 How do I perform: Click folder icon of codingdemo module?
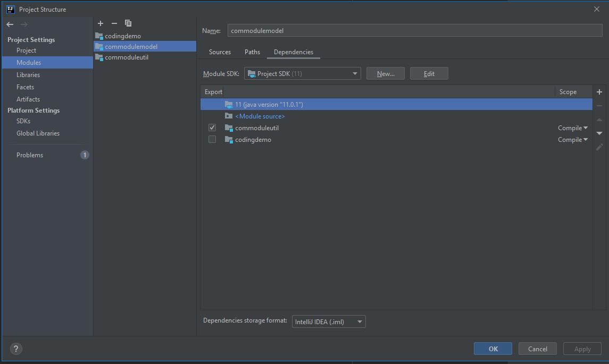[99, 36]
